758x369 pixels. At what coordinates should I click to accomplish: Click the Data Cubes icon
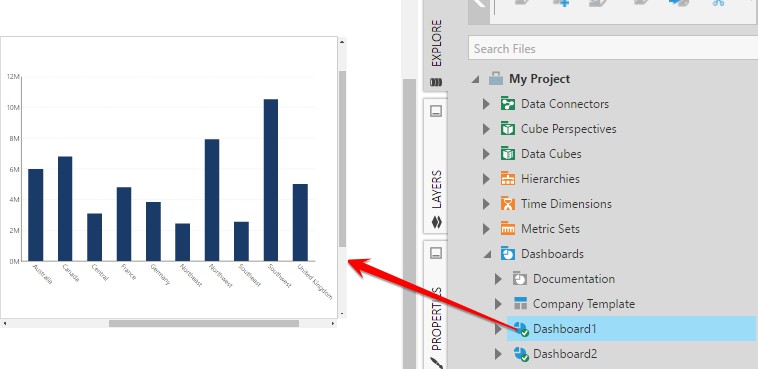coord(508,154)
